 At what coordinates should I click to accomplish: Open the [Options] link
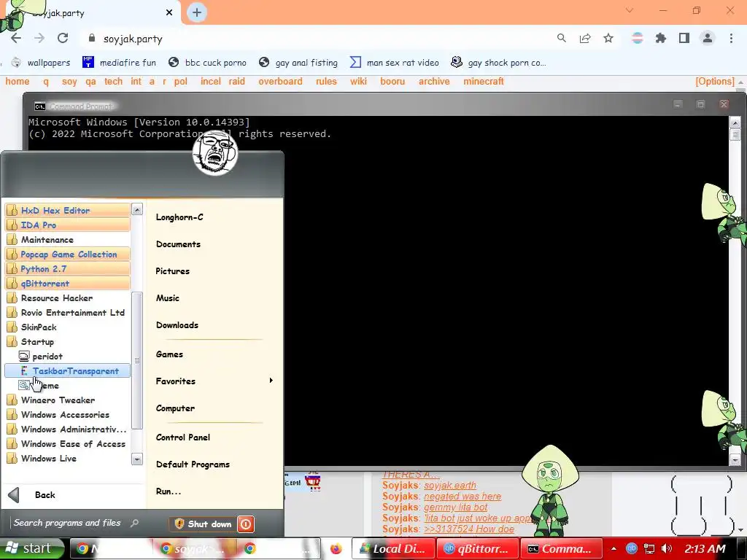point(715,82)
